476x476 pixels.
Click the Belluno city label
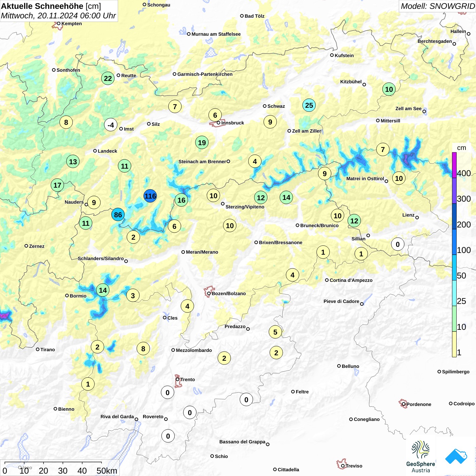(350, 366)
